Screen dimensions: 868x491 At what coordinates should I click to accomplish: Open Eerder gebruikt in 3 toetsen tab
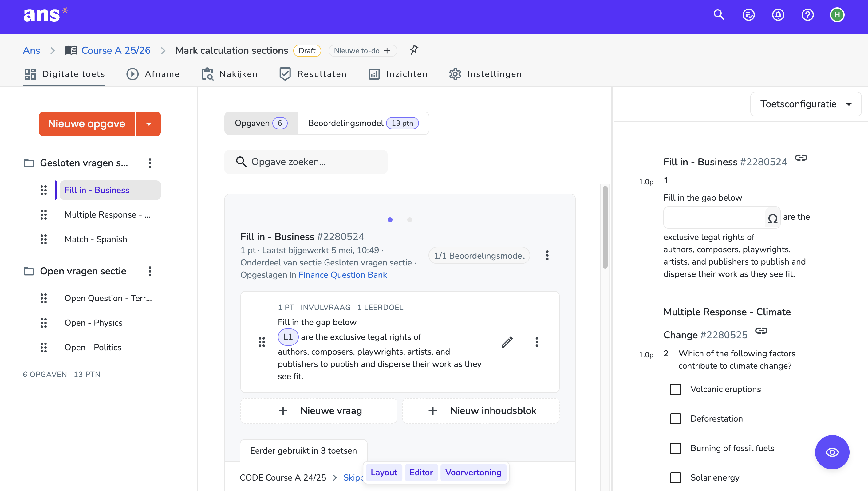(x=303, y=450)
